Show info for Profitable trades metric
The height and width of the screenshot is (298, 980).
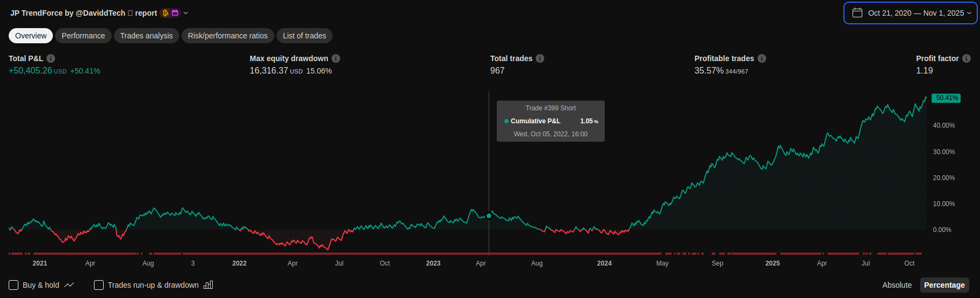tap(762, 58)
